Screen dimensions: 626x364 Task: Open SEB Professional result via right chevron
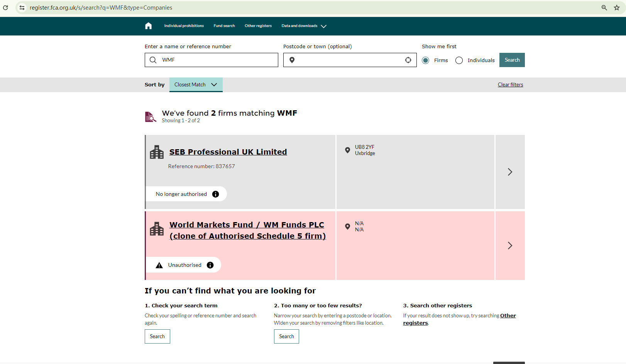click(x=510, y=172)
